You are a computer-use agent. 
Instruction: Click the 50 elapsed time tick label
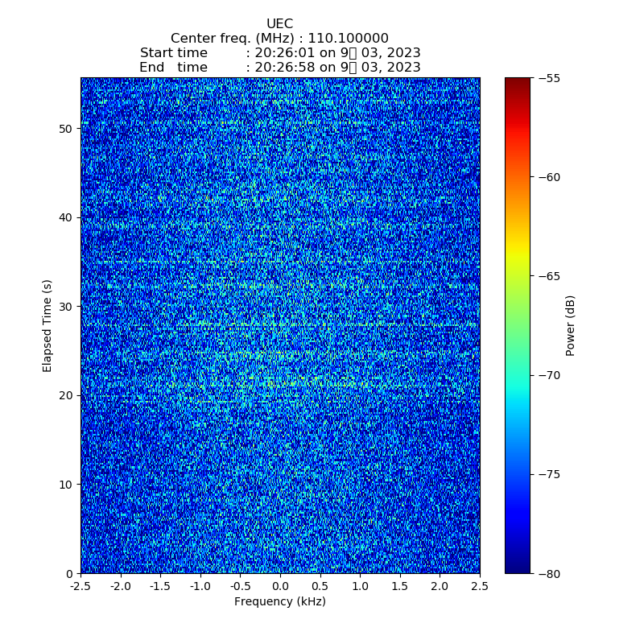coord(66,129)
